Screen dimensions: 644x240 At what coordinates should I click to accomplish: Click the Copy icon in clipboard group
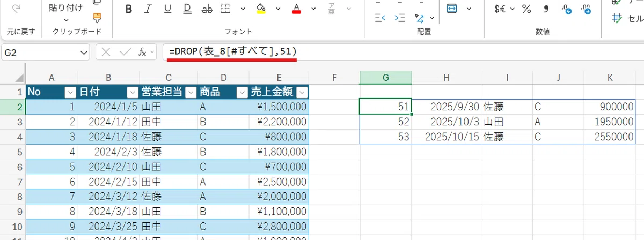click(x=97, y=3)
